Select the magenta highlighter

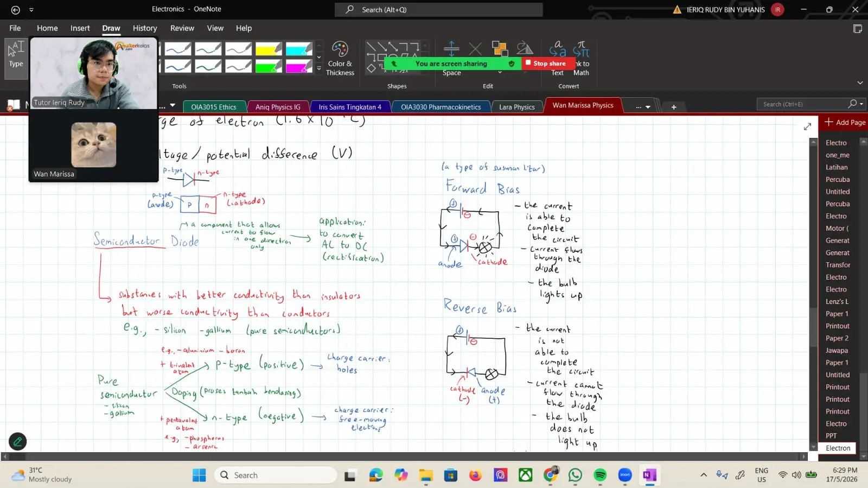coord(299,66)
